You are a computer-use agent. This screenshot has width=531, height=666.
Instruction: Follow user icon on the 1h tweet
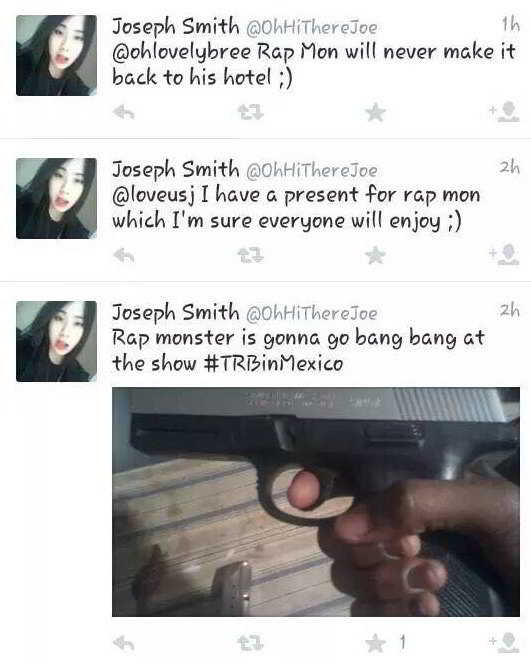[504, 112]
